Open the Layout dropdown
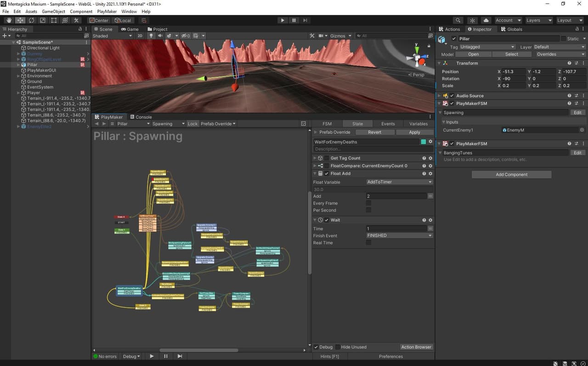The height and width of the screenshot is (366, 588). pos(570,20)
